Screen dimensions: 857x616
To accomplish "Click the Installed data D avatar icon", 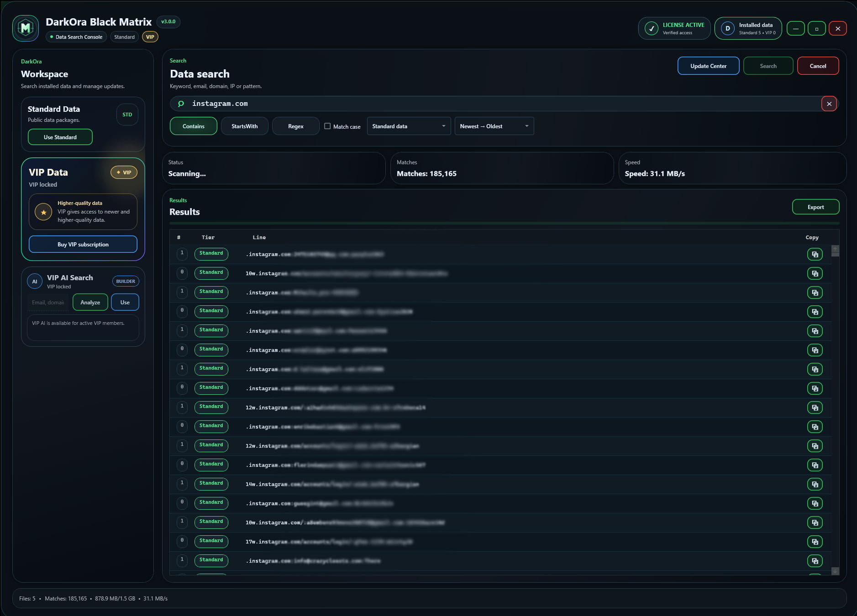I will [728, 28].
